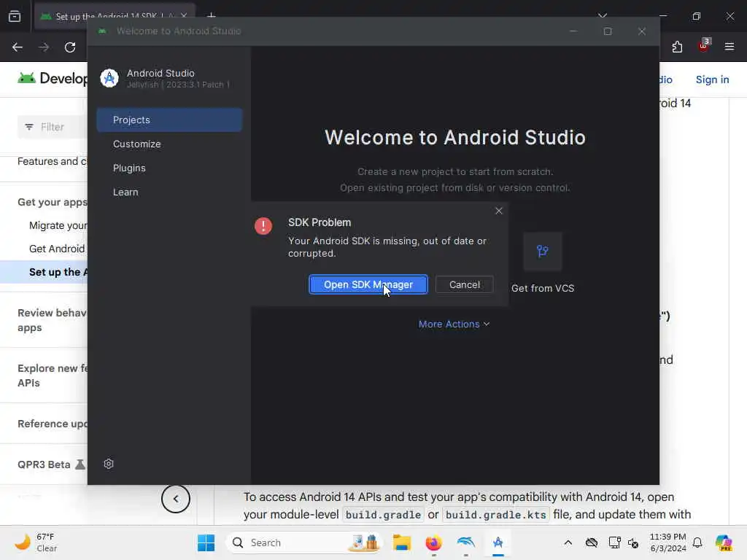This screenshot has width=747, height=560.
Task: Switch to Android Studio on the taskbar
Action: point(498,542)
